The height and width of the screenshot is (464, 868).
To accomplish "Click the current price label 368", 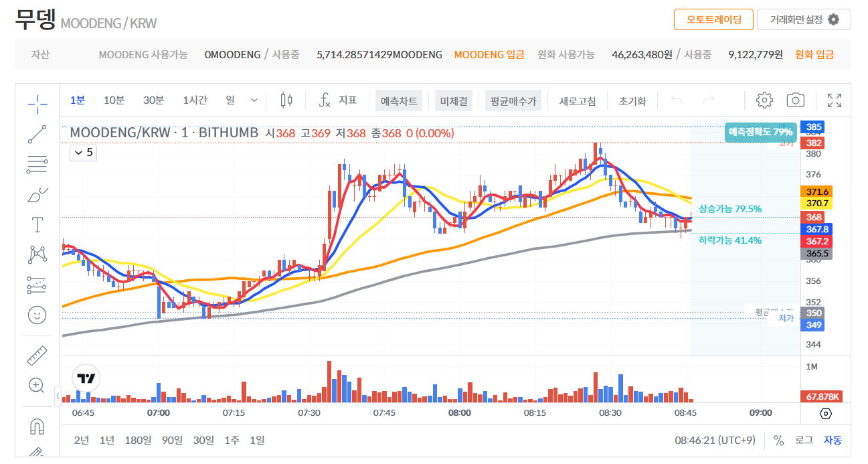I will (814, 217).
